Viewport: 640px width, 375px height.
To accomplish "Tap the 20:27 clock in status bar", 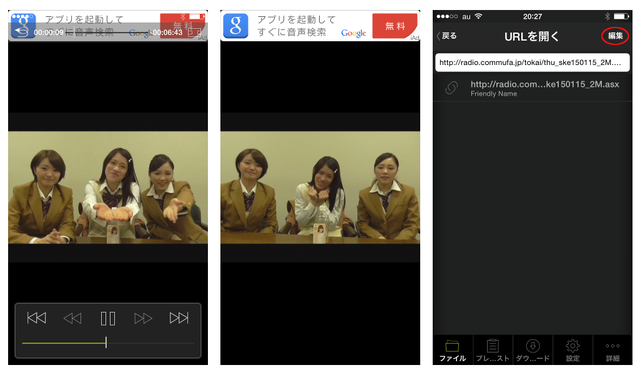I will 532,16.
